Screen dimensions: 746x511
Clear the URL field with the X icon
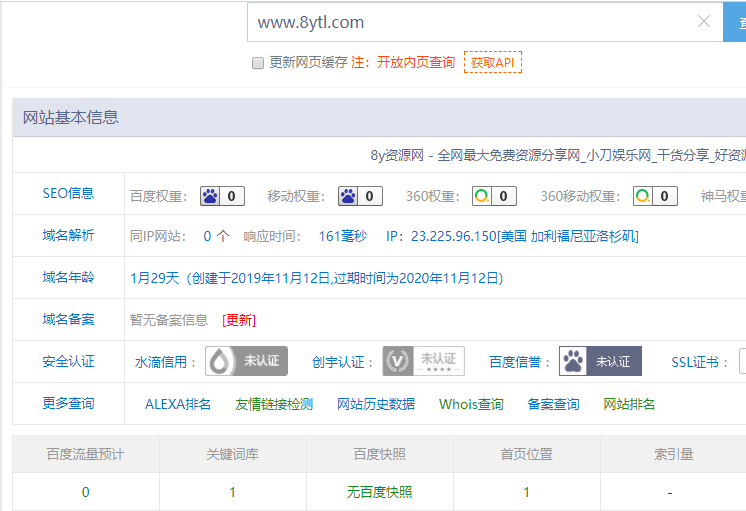click(x=704, y=21)
